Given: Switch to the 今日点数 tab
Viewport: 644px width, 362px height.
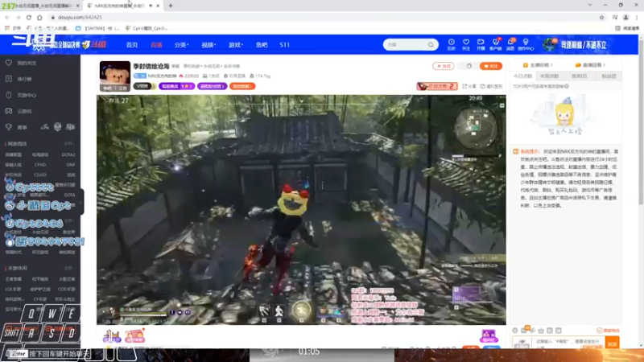Looking at the screenshot, I should point(522,76).
